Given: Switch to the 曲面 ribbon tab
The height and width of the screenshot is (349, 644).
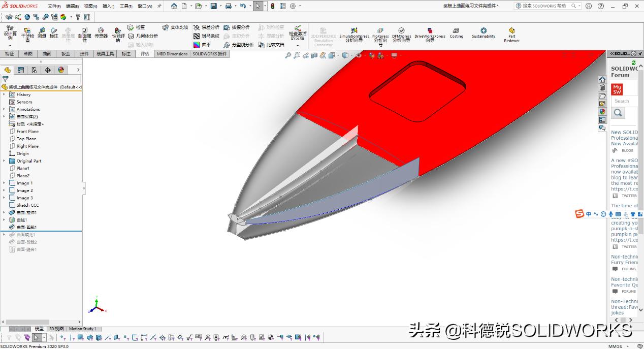Looking at the screenshot, I should click(47, 54).
